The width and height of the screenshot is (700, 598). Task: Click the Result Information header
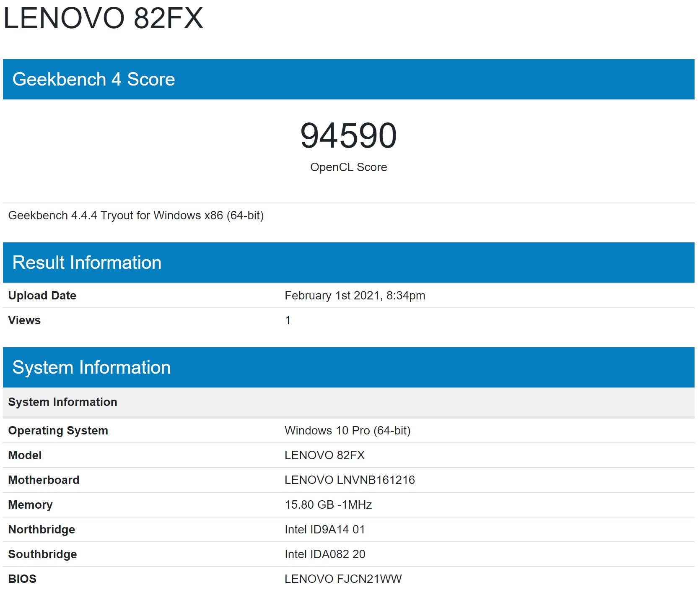tap(349, 263)
